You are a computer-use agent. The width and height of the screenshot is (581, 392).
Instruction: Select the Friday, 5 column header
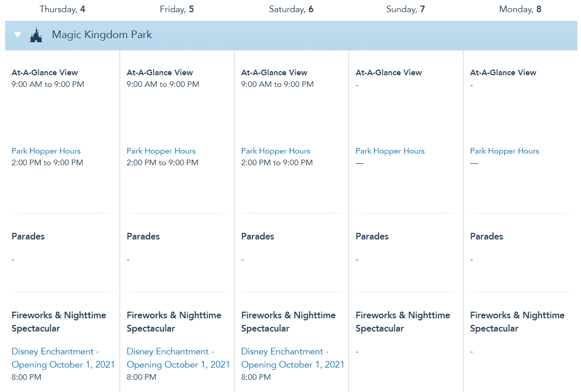(177, 9)
